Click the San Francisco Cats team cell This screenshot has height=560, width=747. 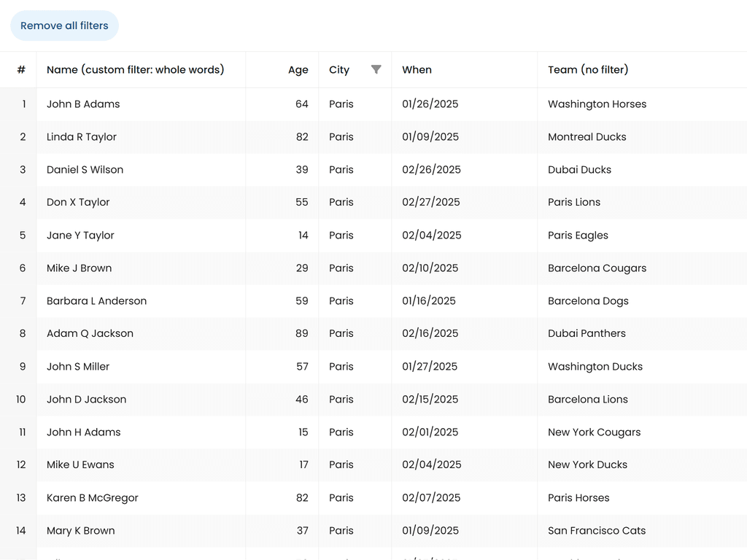point(597,531)
